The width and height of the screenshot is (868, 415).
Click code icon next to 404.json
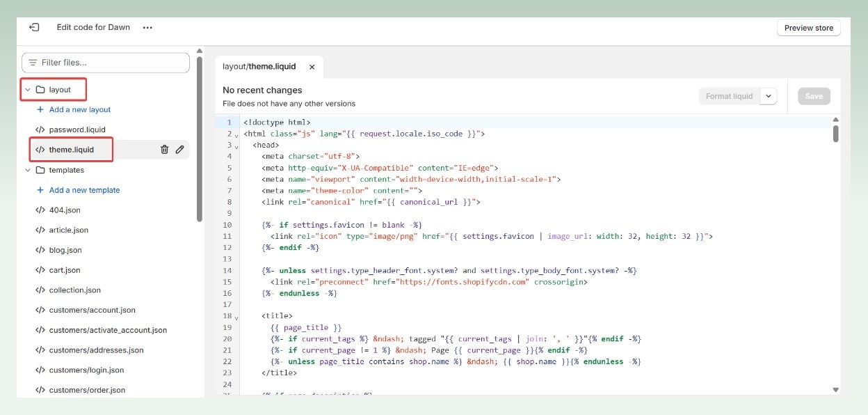[x=40, y=210]
